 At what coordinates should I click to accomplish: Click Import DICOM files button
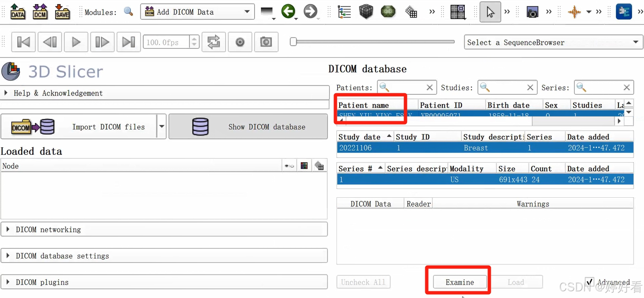(79, 127)
